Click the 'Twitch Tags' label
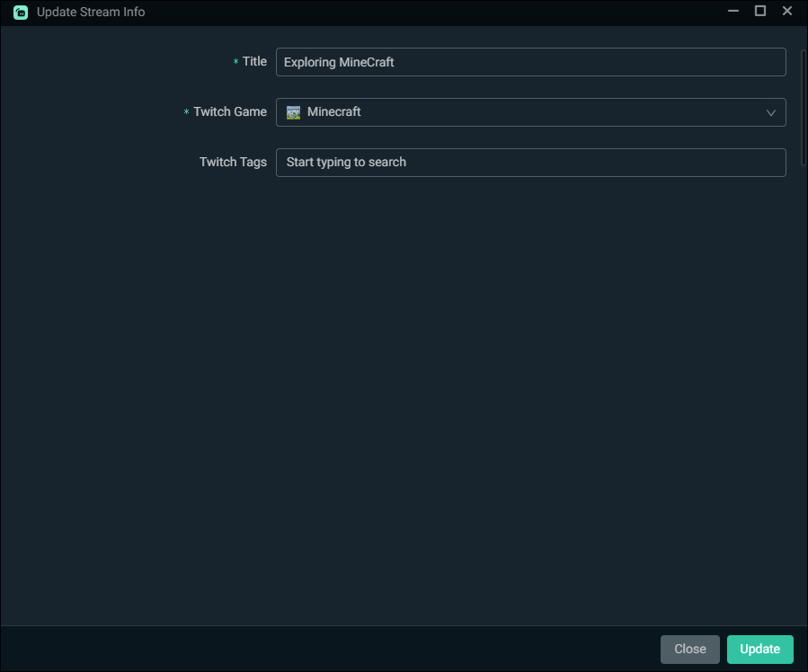 tap(233, 163)
